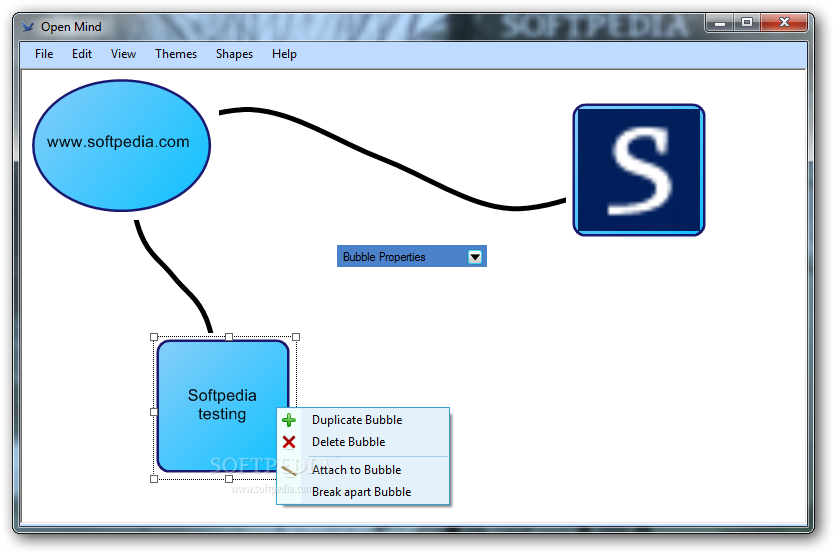The image size is (835, 554).
Task: Select Attach to Bubble option
Action: pos(363,470)
